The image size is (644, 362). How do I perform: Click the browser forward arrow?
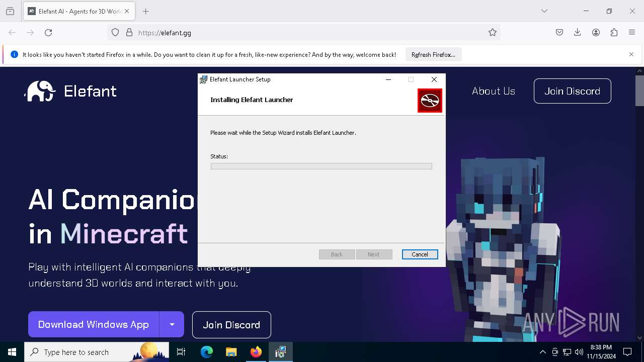pos(30,32)
